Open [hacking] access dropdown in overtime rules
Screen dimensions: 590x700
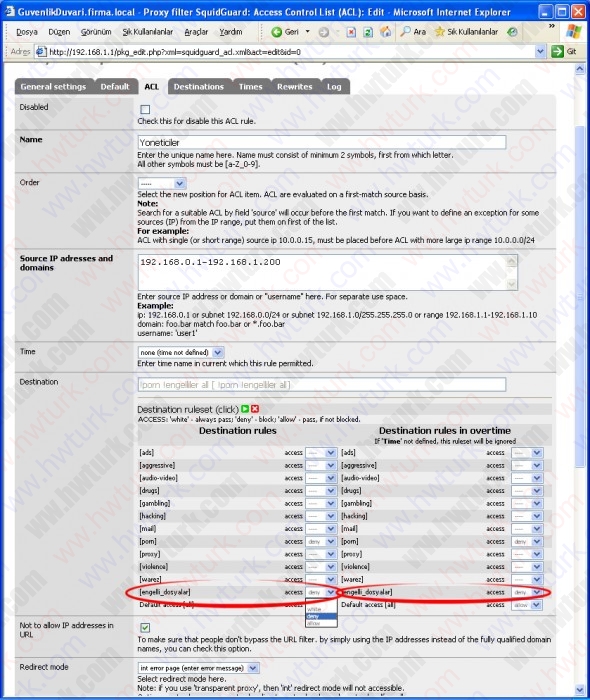[527, 516]
